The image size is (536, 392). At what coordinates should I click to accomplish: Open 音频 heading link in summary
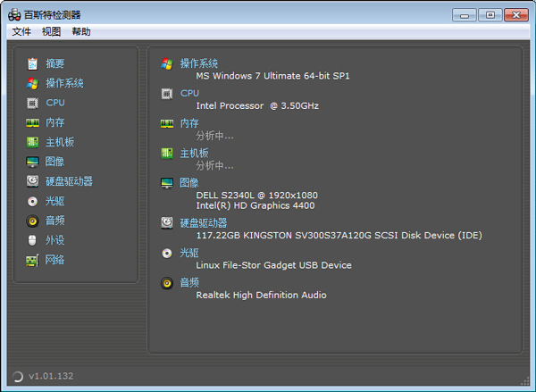[x=189, y=283]
